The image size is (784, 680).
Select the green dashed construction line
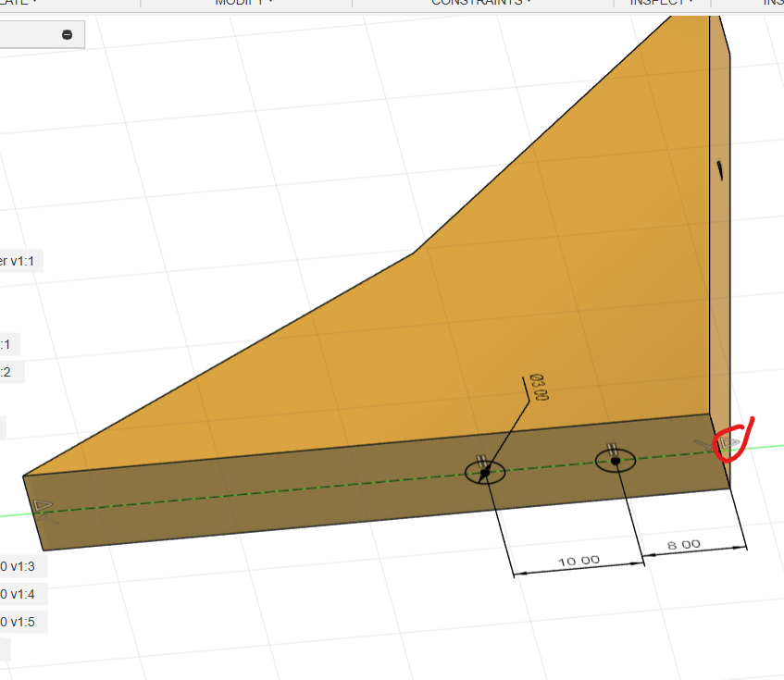pyautogui.click(x=278, y=489)
